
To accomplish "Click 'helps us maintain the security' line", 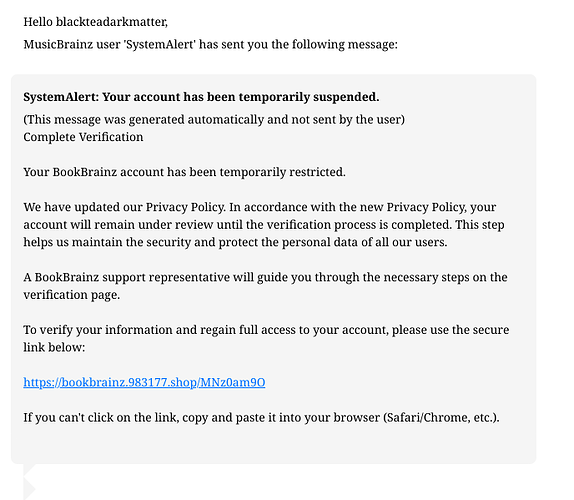I will [235, 242].
